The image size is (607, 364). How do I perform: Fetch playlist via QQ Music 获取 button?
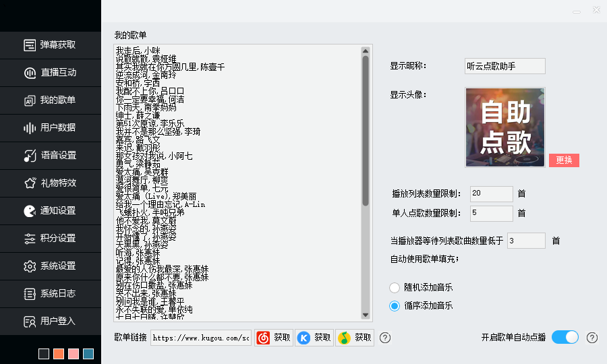(x=355, y=338)
